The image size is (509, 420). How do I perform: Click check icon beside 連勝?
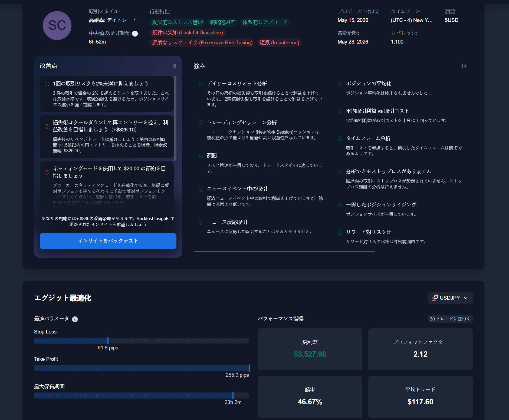(201, 156)
